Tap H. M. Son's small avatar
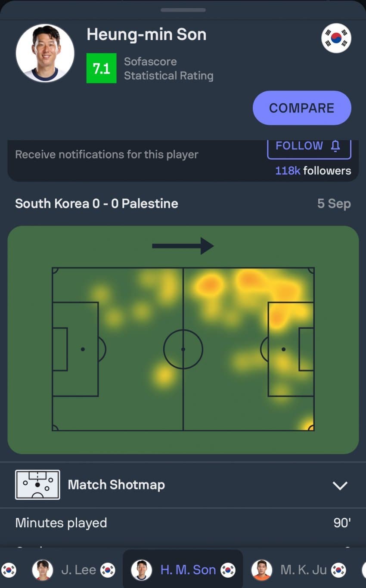366x588 pixels. [x=141, y=570]
